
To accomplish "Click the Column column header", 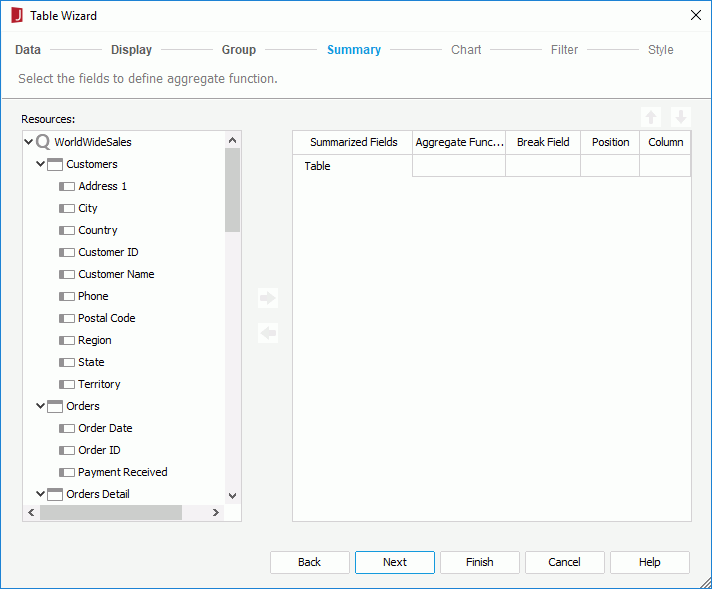I will click(x=665, y=142).
